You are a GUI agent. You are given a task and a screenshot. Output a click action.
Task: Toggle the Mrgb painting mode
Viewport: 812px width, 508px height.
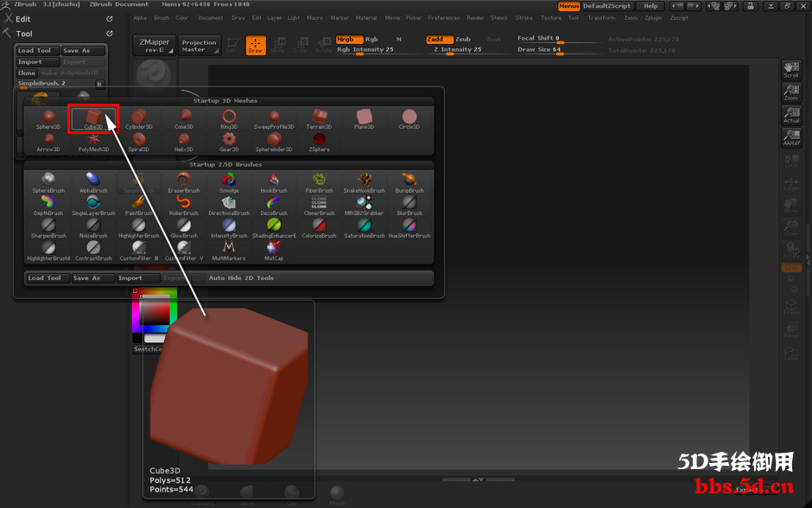coord(349,40)
